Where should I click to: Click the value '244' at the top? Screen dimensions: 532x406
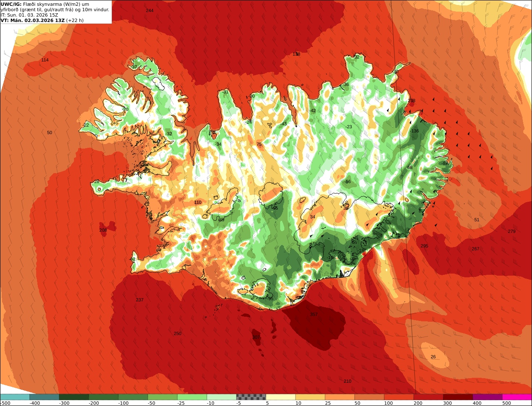tap(150, 10)
